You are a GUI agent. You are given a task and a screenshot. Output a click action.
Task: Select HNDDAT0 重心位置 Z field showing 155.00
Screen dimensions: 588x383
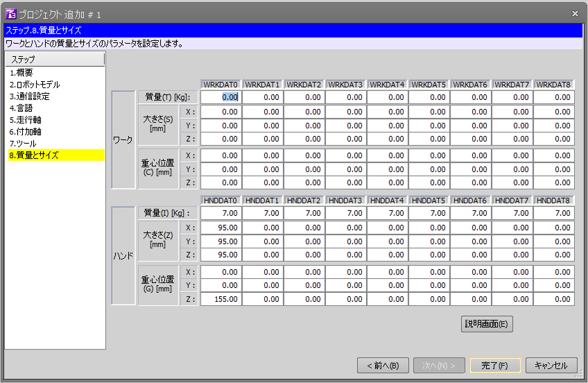221,299
